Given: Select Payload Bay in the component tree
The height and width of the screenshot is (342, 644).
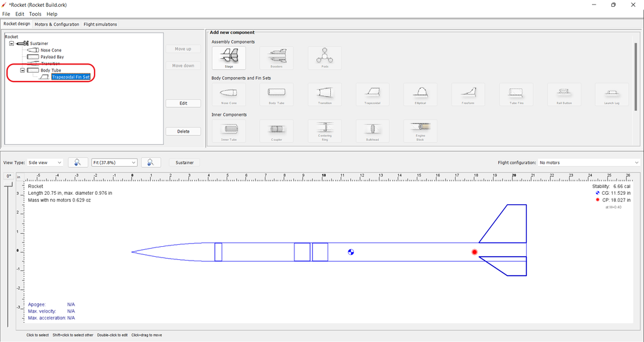Looking at the screenshot, I should click(x=52, y=57).
